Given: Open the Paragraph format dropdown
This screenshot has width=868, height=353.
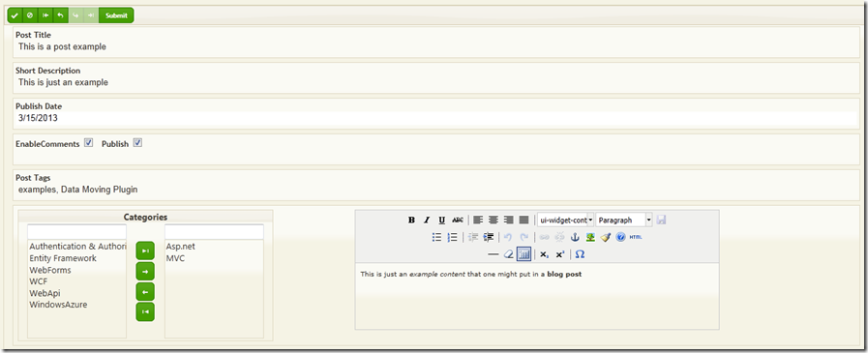Looking at the screenshot, I should coord(624,221).
